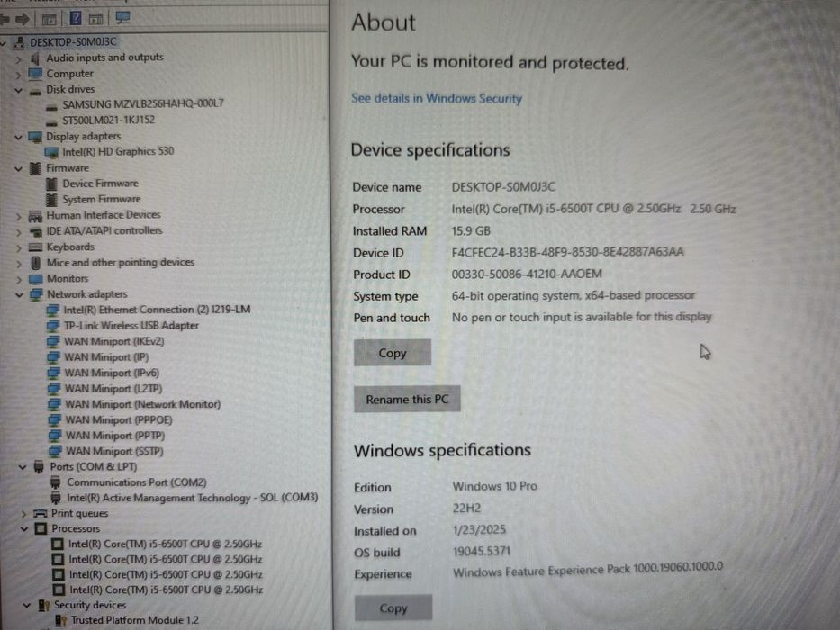Click the Computer category monitor icon

click(x=35, y=74)
